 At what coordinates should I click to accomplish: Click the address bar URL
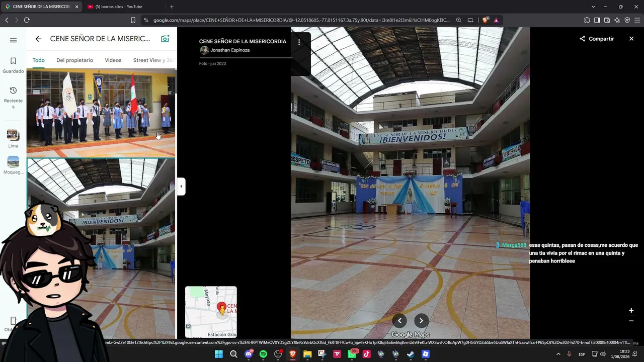click(302, 20)
